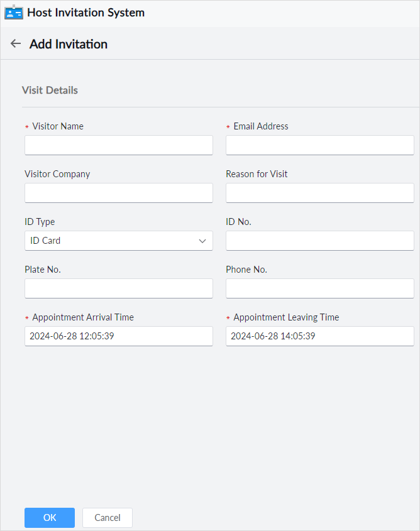The height and width of the screenshot is (531, 420).
Task: Open the Appointment Leaving Time picker field
Action: [319, 336]
